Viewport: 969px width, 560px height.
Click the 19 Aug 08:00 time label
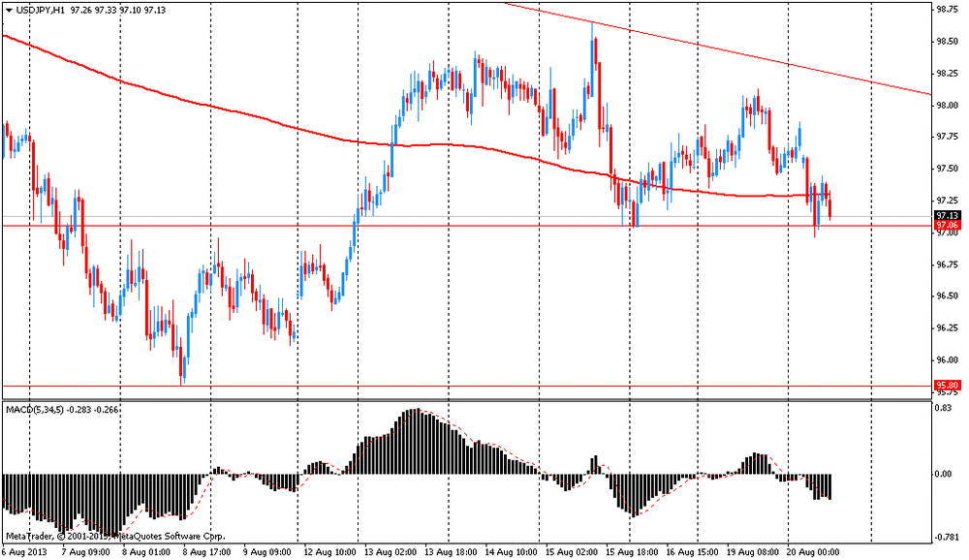tap(754, 551)
